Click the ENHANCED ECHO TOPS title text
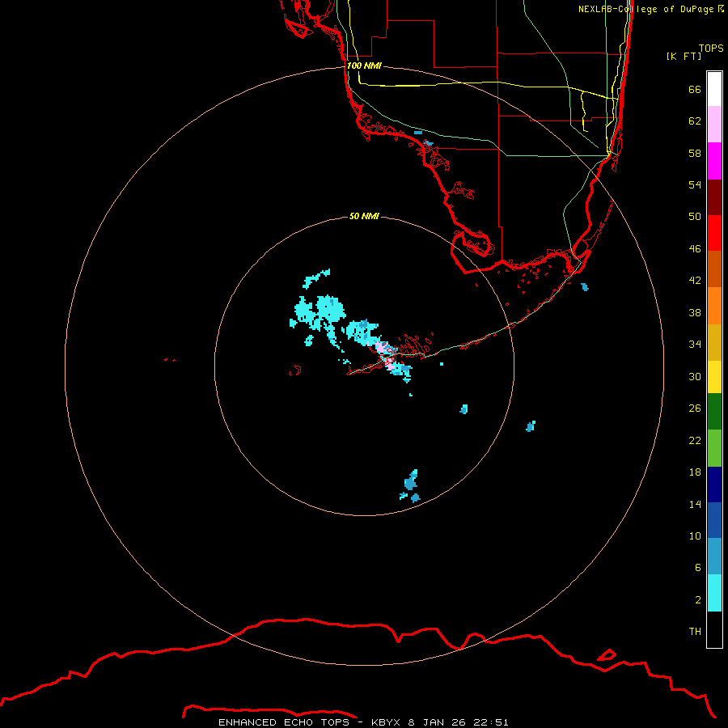 click(x=284, y=722)
